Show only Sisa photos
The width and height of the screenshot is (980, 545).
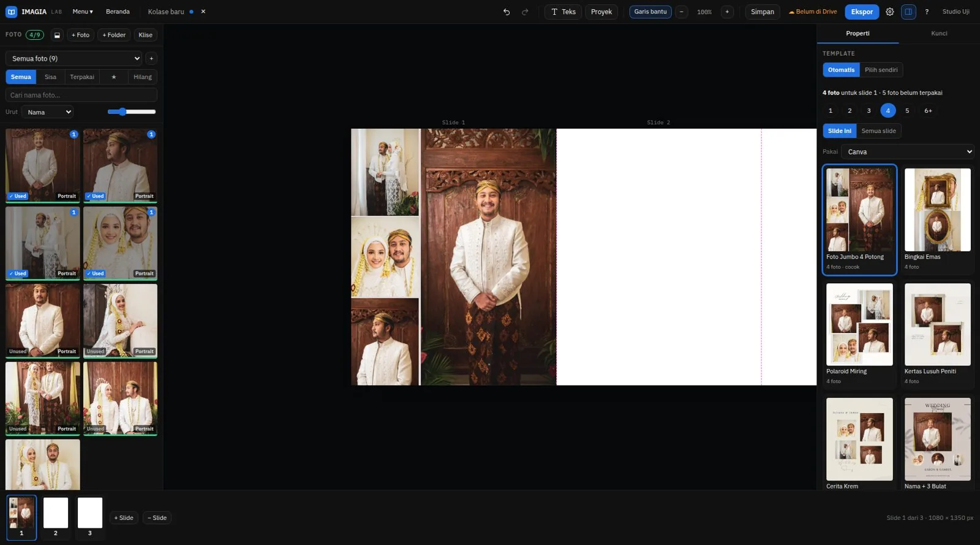[50, 77]
